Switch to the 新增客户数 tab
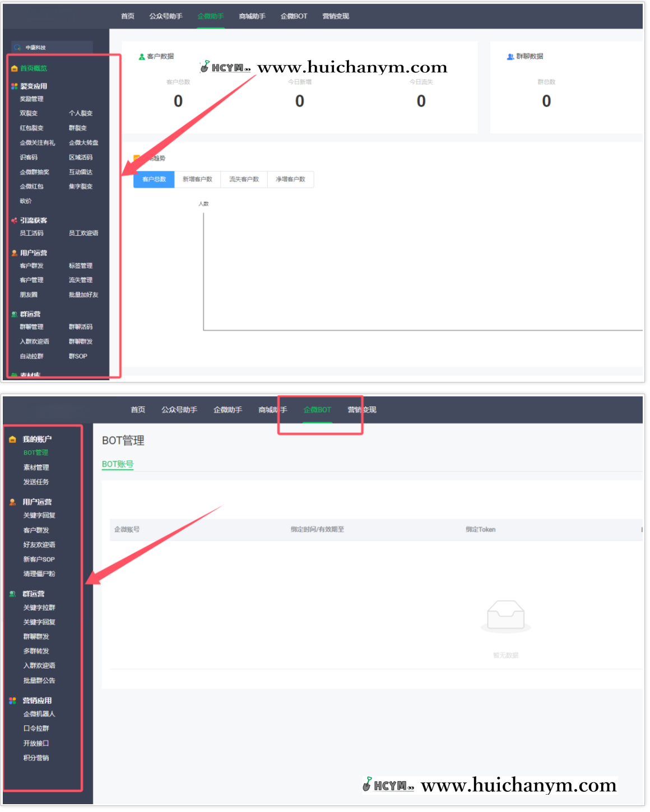Screen dimensions: 650x812 [x=197, y=179]
